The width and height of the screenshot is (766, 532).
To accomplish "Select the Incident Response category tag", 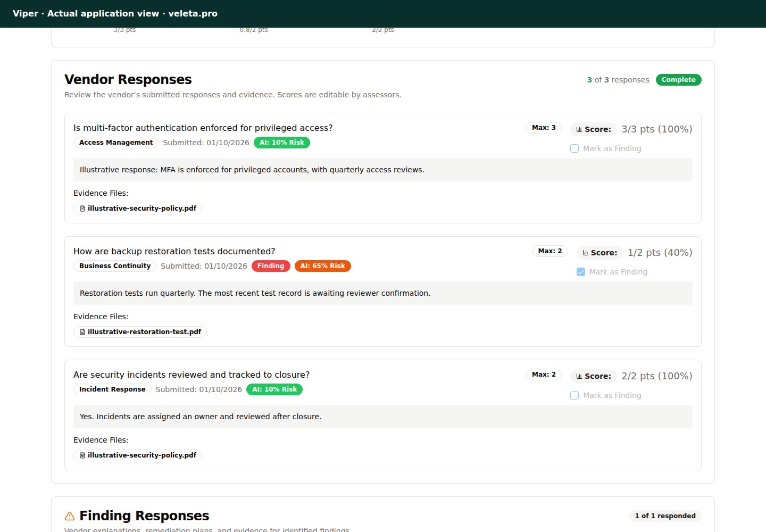I will (112, 389).
